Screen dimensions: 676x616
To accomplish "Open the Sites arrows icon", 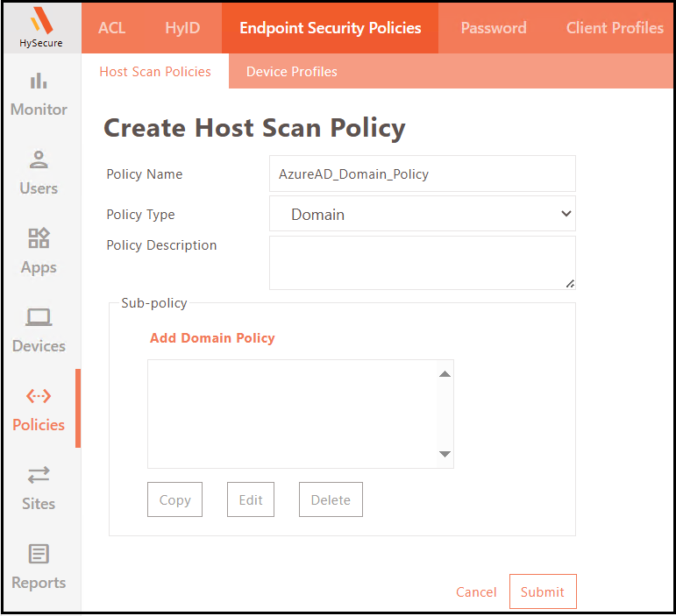I will [x=39, y=475].
